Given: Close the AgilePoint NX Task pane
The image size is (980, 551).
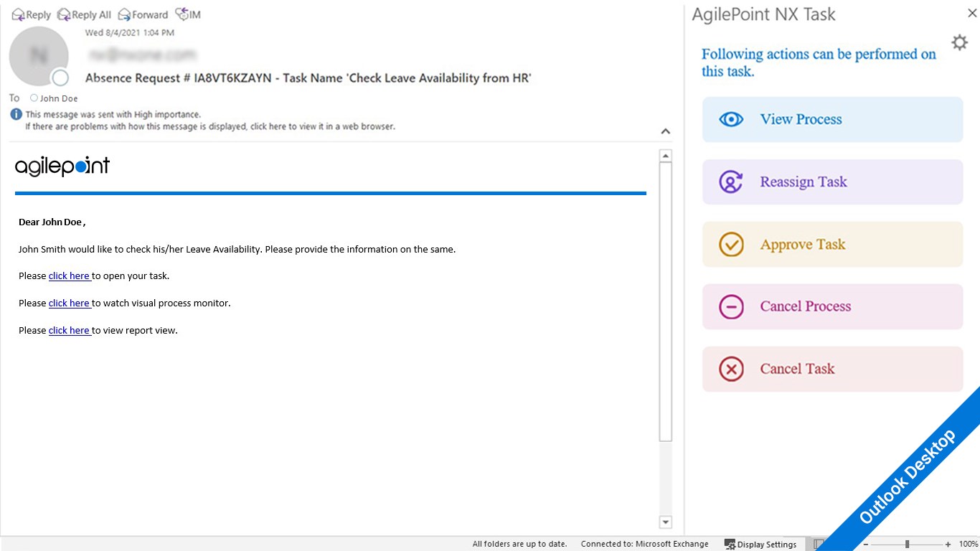Looking at the screenshot, I should coord(972,13).
